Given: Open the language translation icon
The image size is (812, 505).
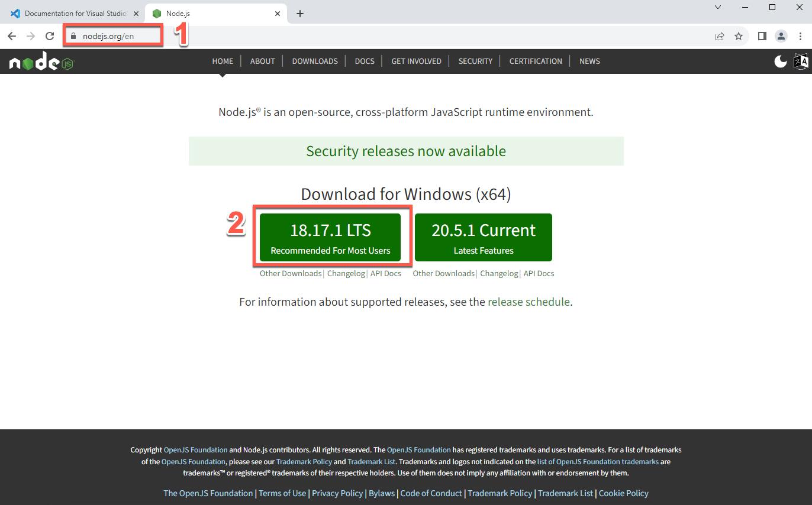Looking at the screenshot, I should (x=800, y=61).
